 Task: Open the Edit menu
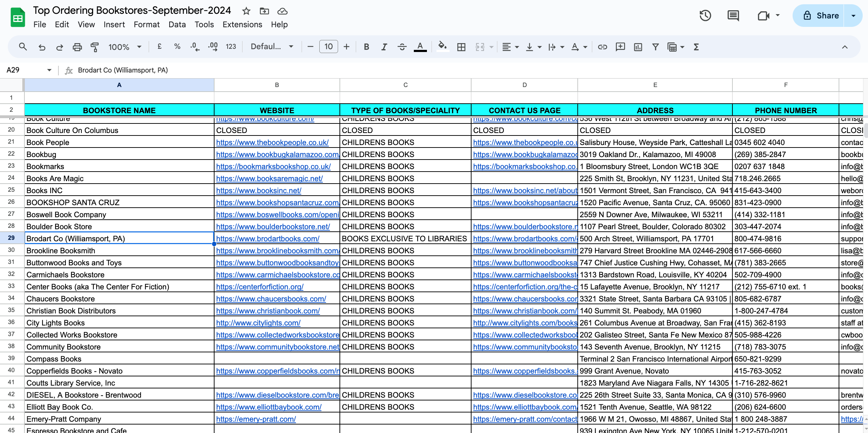[62, 24]
